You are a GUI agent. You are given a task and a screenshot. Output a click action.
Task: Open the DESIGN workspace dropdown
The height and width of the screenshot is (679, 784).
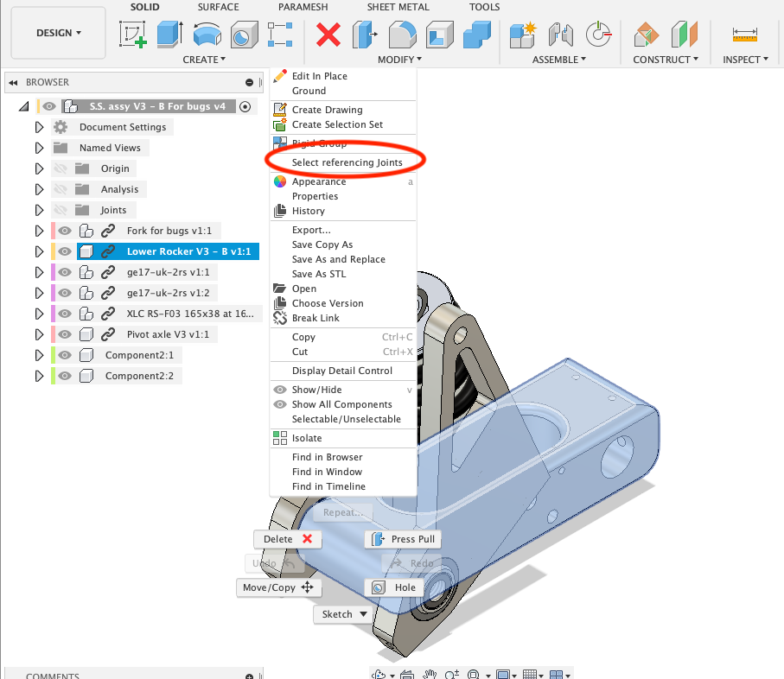tap(59, 33)
